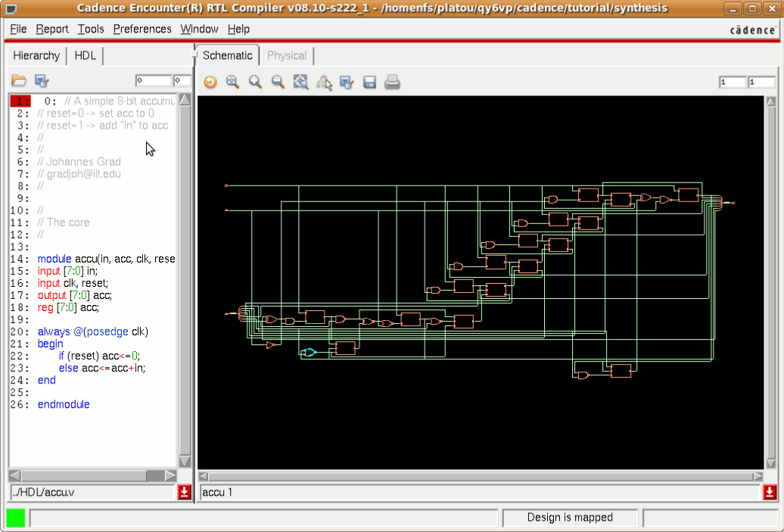Click 'endmodule' code line
Viewport: 784px width, 532px height.
pyautogui.click(x=64, y=404)
